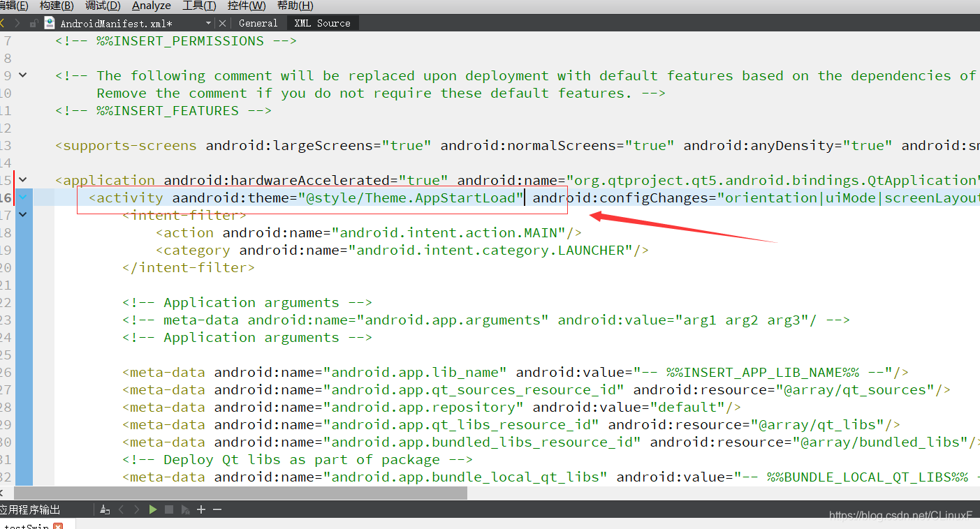Open the Analyze menu
Viewport: 980px width, 529px height.
pyautogui.click(x=152, y=6)
